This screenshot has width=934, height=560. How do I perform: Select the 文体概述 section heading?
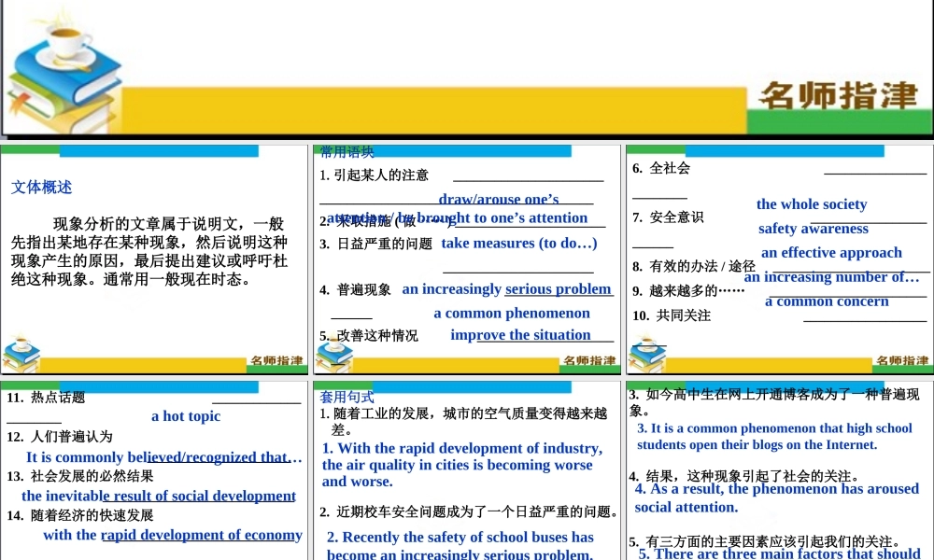[40, 188]
